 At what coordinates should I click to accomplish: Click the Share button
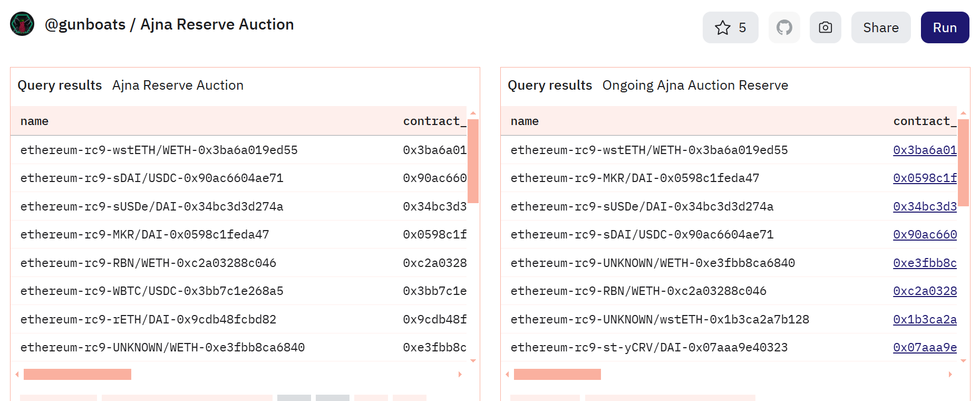click(x=880, y=27)
